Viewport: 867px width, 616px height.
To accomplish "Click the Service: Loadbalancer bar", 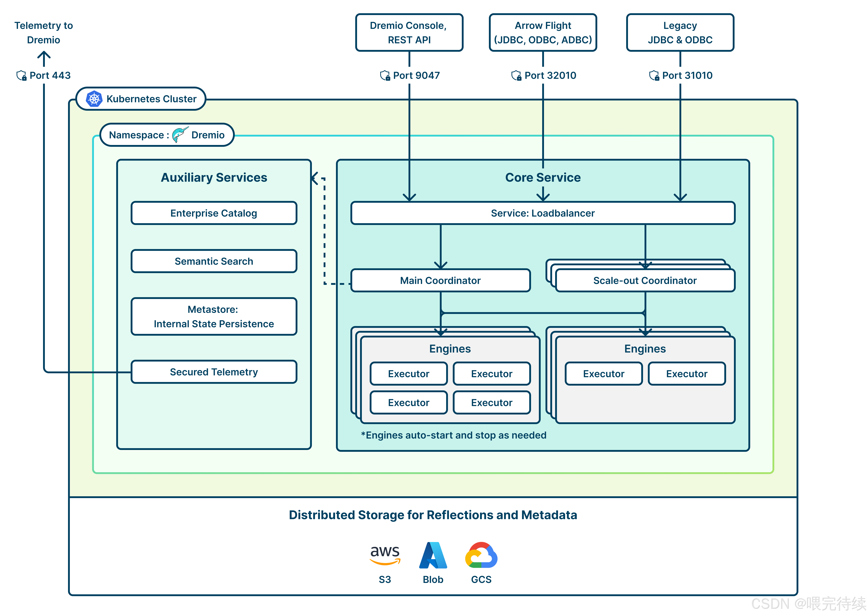I will click(543, 213).
